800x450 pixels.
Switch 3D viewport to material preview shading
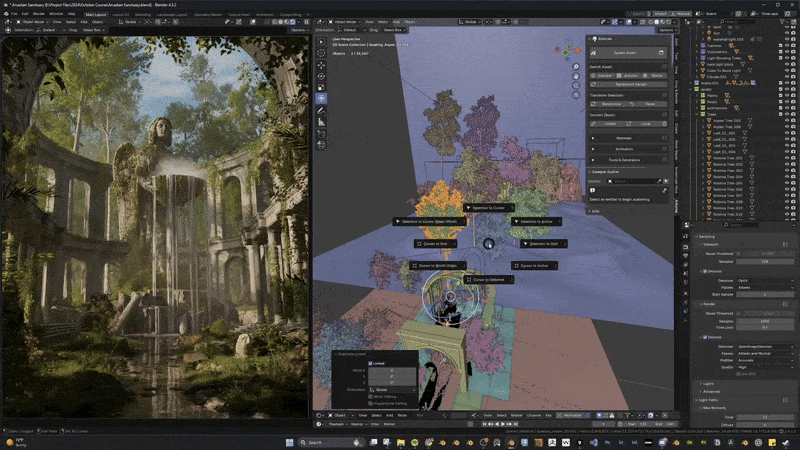click(662, 22)
